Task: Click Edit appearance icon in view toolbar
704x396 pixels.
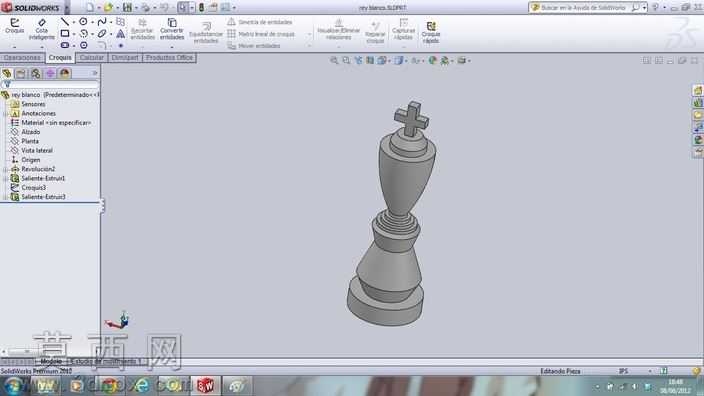Action: 432,60
